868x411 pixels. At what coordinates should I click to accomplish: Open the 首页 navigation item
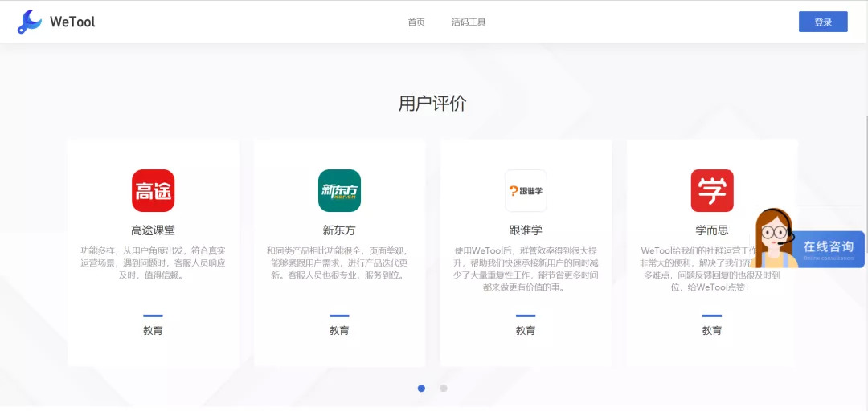[416, 22]
